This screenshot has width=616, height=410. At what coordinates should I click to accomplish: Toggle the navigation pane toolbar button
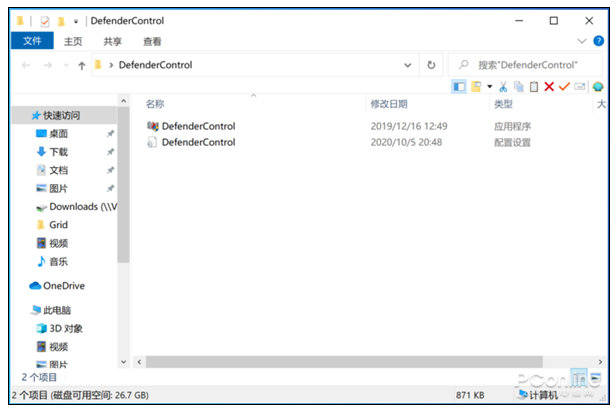point(459,86)
